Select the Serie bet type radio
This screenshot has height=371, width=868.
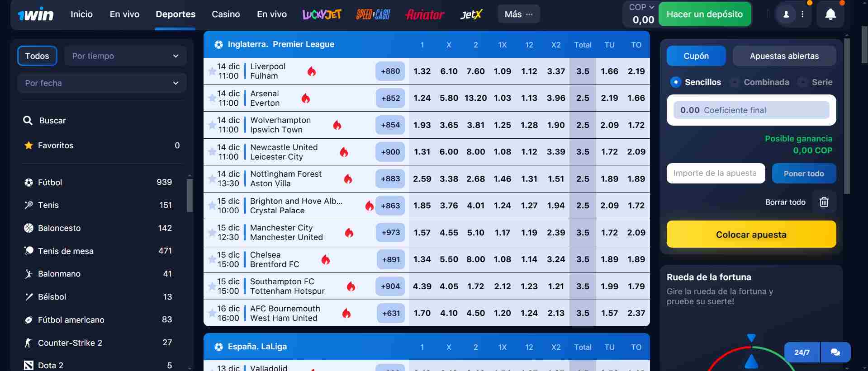(x=802, y=82)
